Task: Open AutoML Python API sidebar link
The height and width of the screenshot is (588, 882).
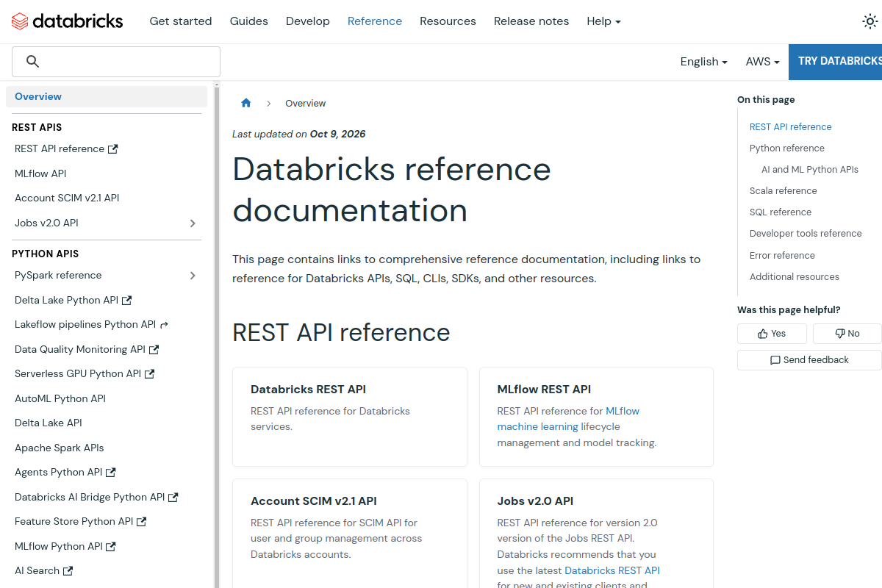Action: click(x=60, y=399)
